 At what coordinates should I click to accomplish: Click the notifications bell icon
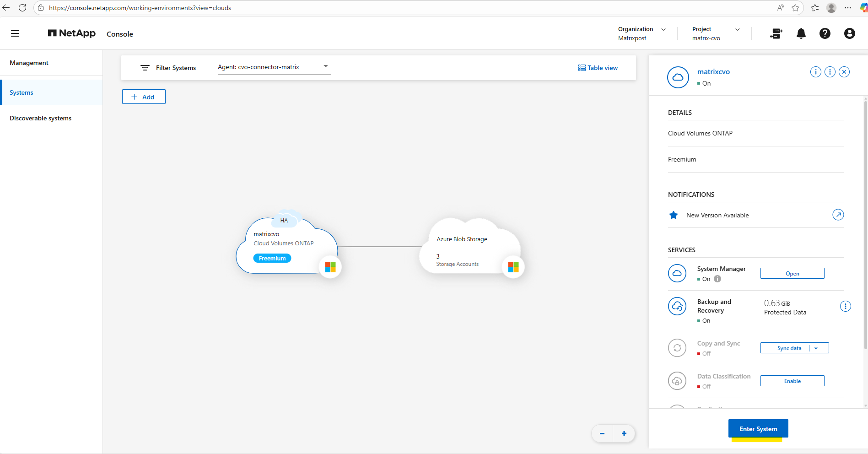tap(801, 33)
